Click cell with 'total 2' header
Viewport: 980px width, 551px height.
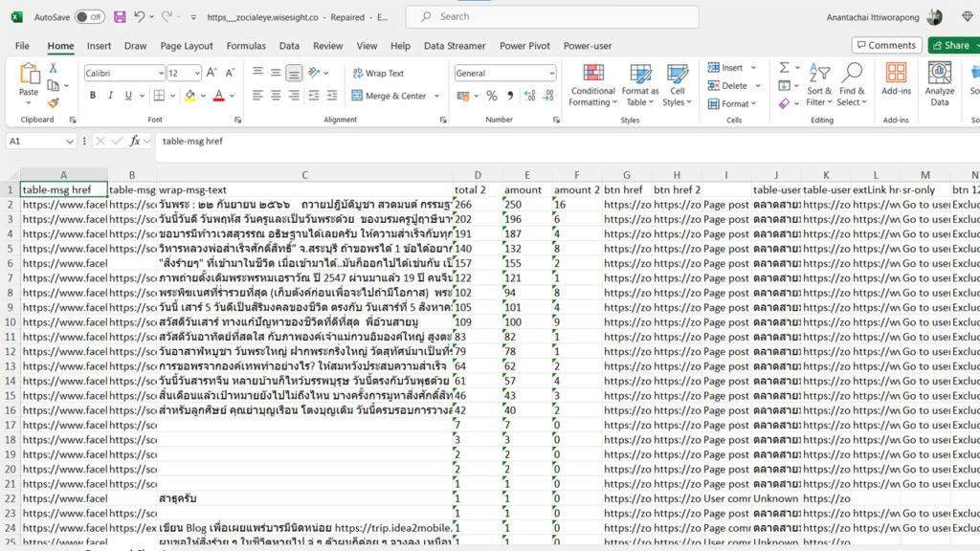click(x=478, y=190)
